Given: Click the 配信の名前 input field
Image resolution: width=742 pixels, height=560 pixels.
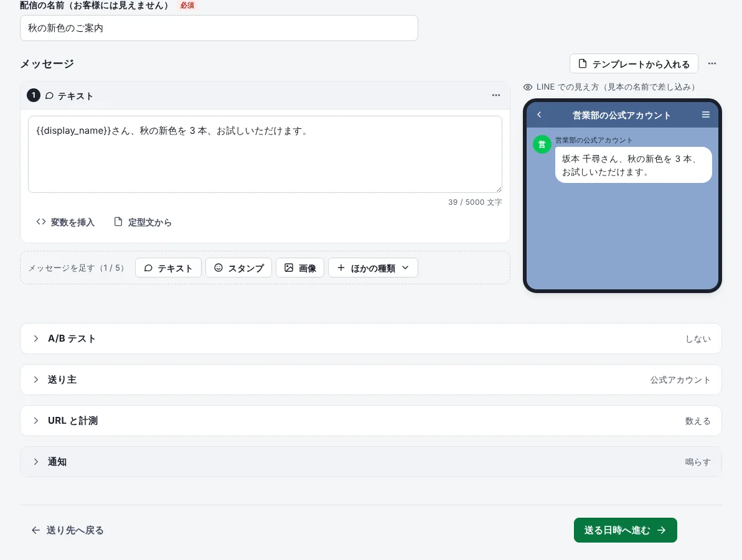Looking at the screenshot, I should tap(218, 28).
